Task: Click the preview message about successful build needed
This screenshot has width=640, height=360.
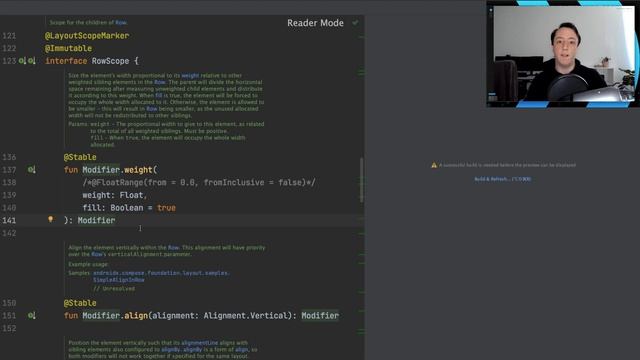Action: tap(507, 165)
